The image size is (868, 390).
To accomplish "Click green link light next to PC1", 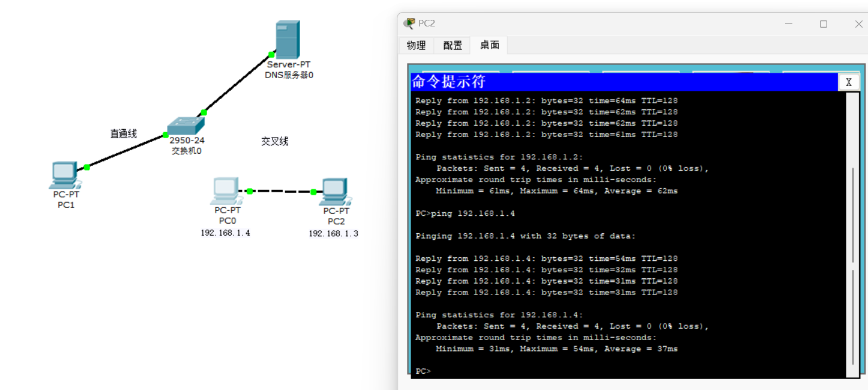I will pyautogui.click(x=87, y=167).
